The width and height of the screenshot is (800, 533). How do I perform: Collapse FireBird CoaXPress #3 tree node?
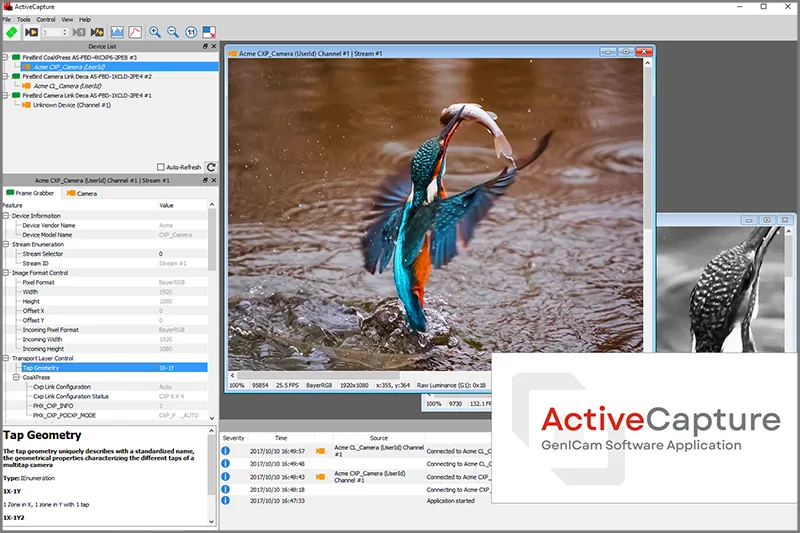[6, 57]
